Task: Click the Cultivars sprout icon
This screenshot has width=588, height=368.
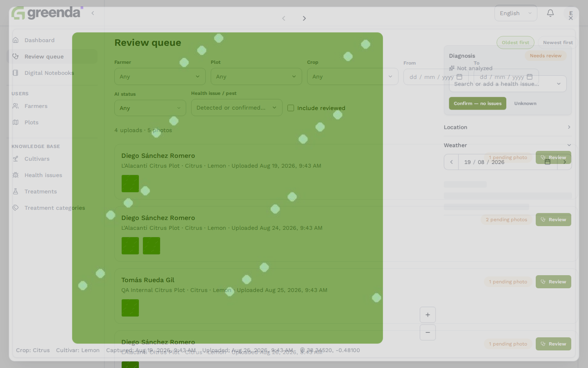Action: click(x=16, y=159)
